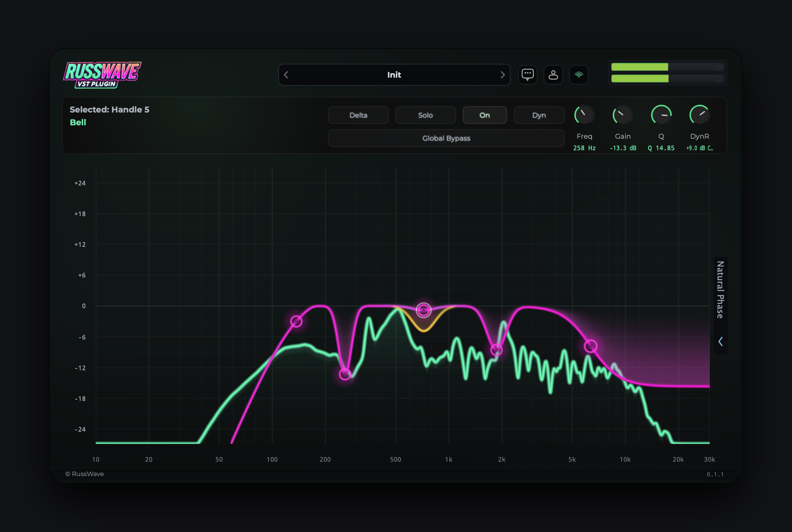Select the EQ handle near 1.9 kHz
Screen dimensions: 792x532
(x=496, y=349)
